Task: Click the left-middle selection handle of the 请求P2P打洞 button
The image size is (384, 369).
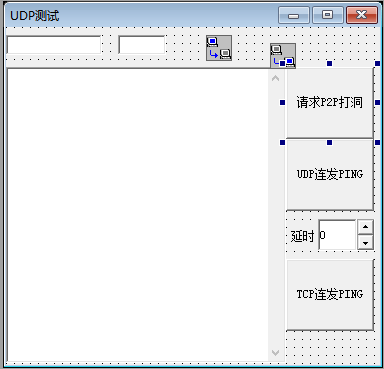Action: pyautogui.click(x=282, y=103)
